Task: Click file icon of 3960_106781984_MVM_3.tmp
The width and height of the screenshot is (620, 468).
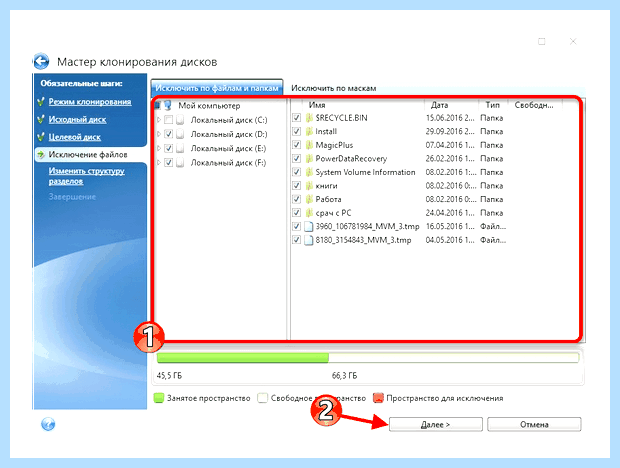Action: (309, 226)
